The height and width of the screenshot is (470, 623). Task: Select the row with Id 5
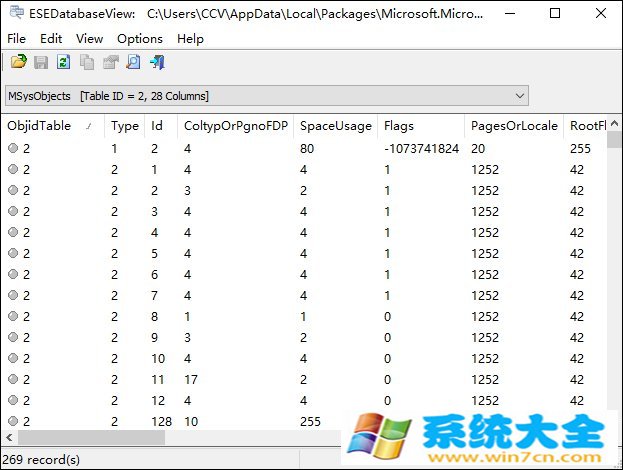[304, 253]
